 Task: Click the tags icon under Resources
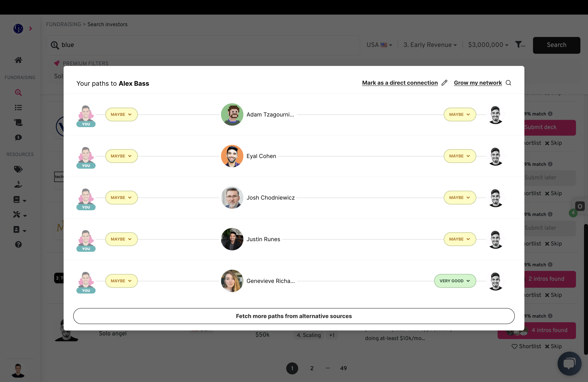pos(18,169)
